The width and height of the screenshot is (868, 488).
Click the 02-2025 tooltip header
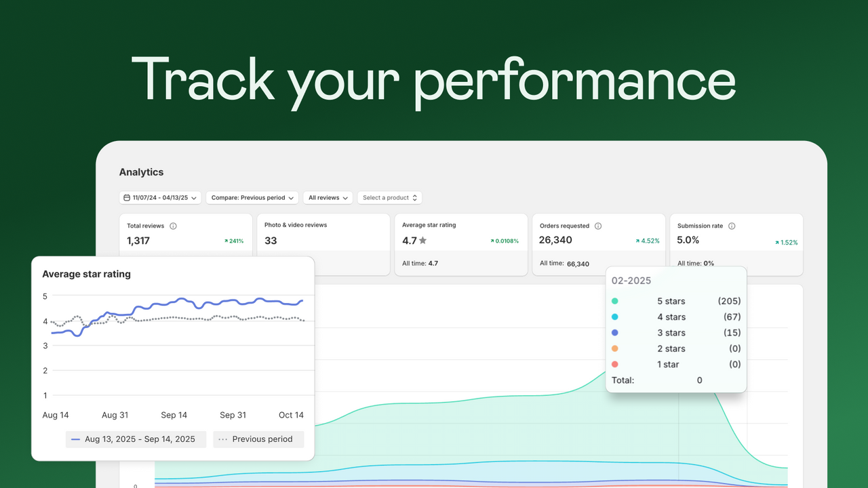(631, 281)
